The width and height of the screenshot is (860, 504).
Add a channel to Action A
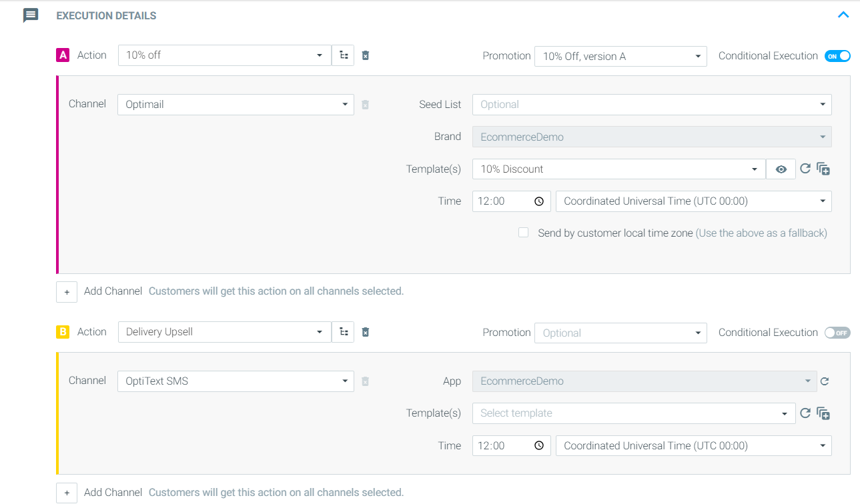pos(66,291)
